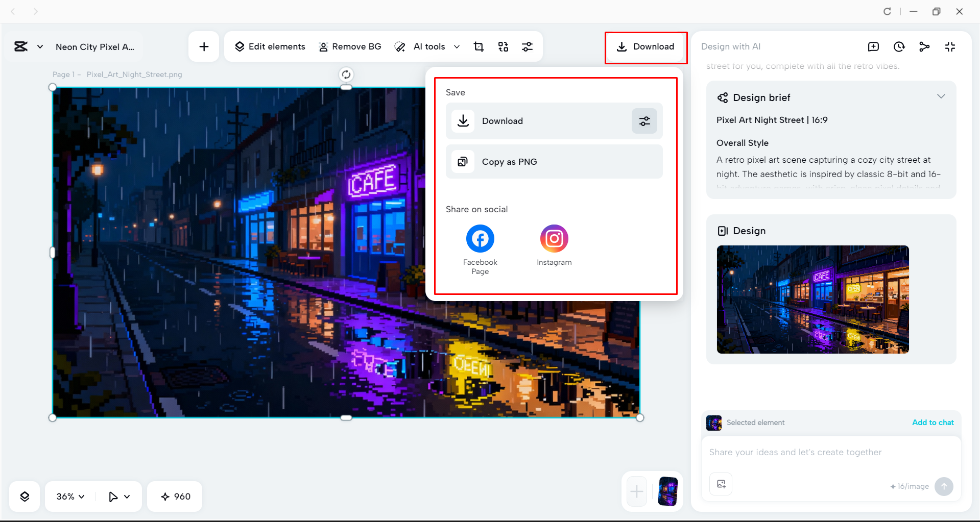Click the 16/image credit cost label
980x522 pixels.
coord(910,486)
